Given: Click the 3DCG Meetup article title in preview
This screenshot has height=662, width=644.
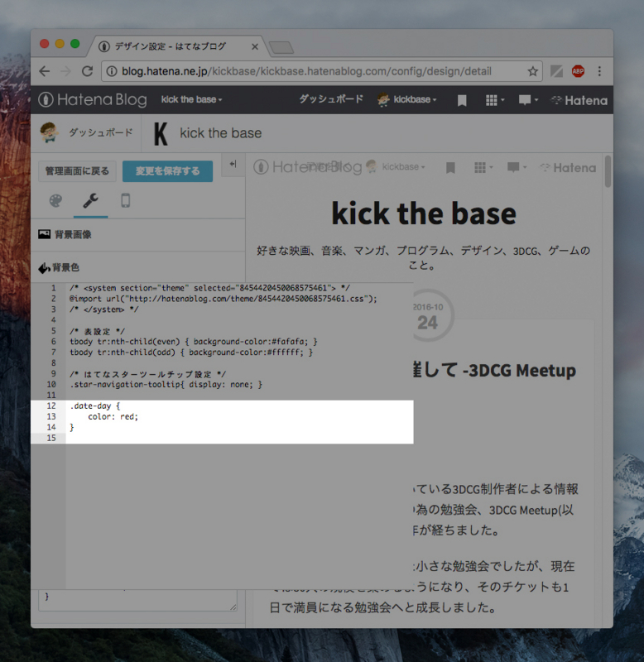Looking at the screenshot, I should [x=494, y=370].
